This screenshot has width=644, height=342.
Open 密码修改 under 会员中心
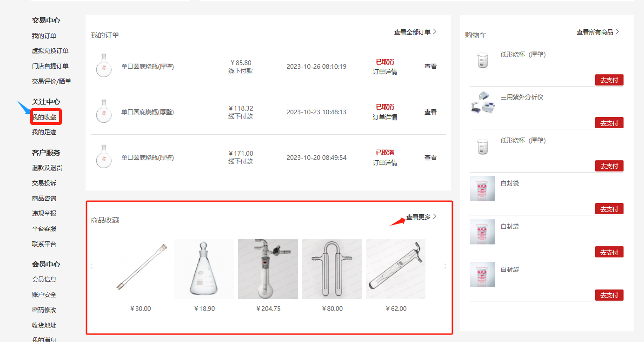(x=44, y=310)
